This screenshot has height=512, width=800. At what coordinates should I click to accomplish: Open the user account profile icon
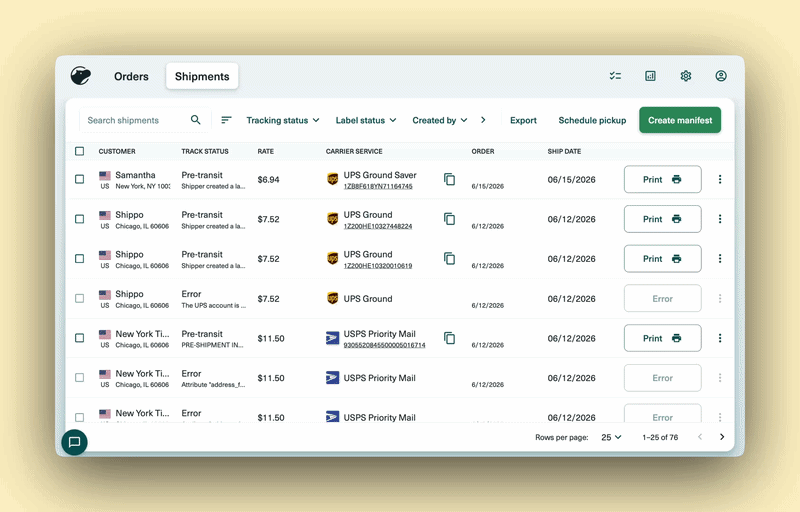point(721,76)
